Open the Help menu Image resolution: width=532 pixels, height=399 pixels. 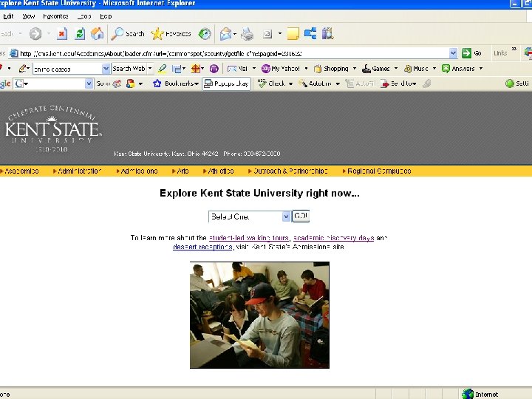pyautogui.click(x=106, y=16)
